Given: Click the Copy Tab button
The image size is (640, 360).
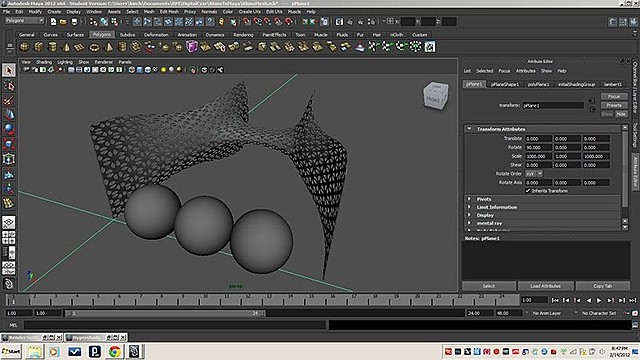Looking at the screenshot, I should click(602, 286).
